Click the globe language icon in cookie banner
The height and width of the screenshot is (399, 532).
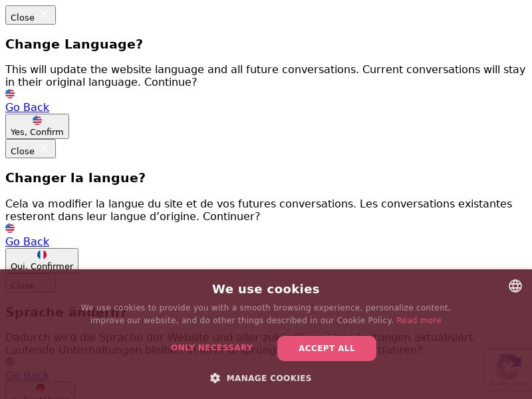(x=515, y=286)
